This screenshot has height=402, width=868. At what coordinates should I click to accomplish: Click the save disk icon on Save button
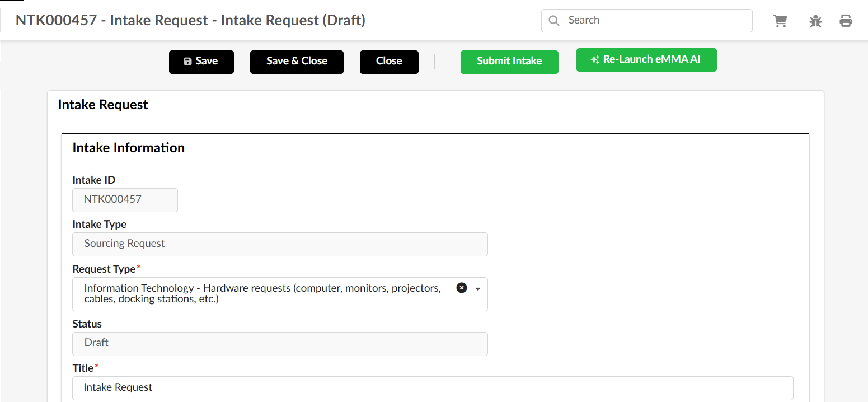(x=187, y=62)
